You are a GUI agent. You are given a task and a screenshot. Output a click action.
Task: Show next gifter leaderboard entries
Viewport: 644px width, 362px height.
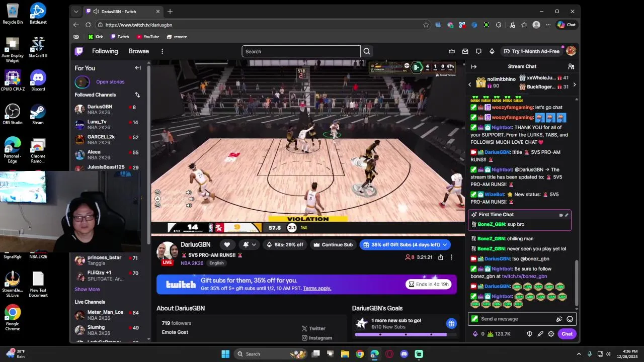pos(575,84)
